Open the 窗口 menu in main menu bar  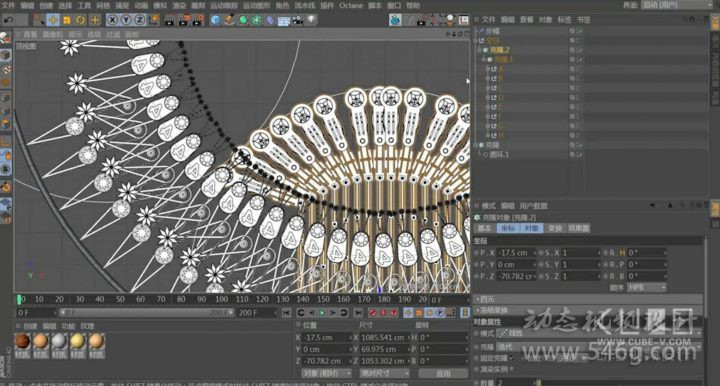pos(394,6)
